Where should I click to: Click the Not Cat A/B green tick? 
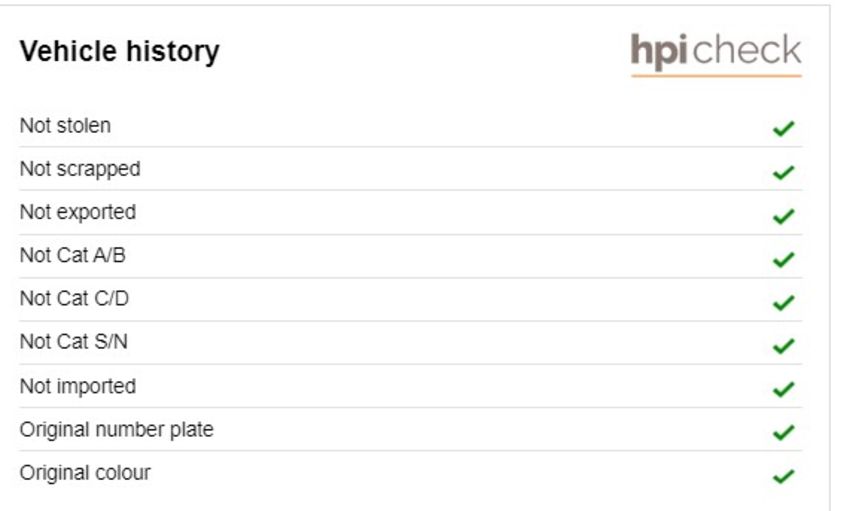click(783, 260)
